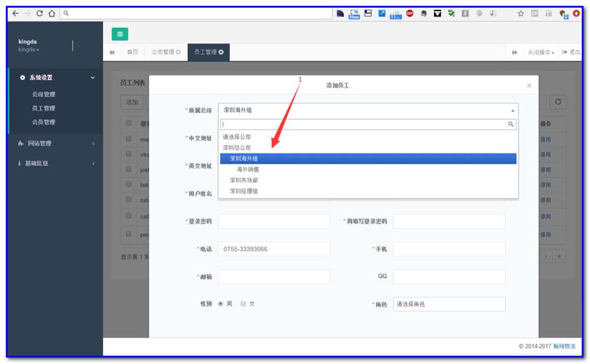Screen dimensions: 590x364
Task: Select the 女 gender radio button
Action: pos(242,304)
